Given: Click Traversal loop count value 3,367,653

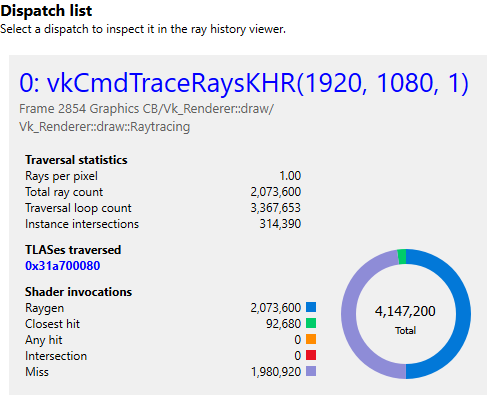Looking at the screenshot, I should (x=276, y=208).
